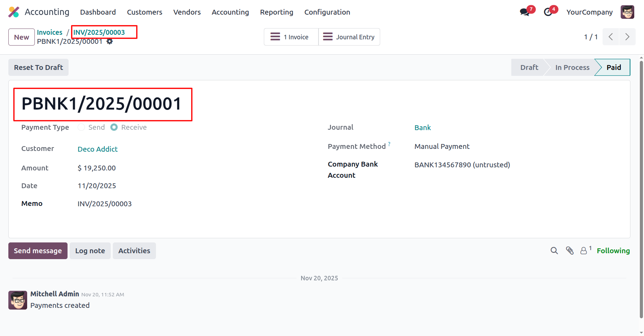Open the Customers menu
644x336 pixels.
point(144,12)
